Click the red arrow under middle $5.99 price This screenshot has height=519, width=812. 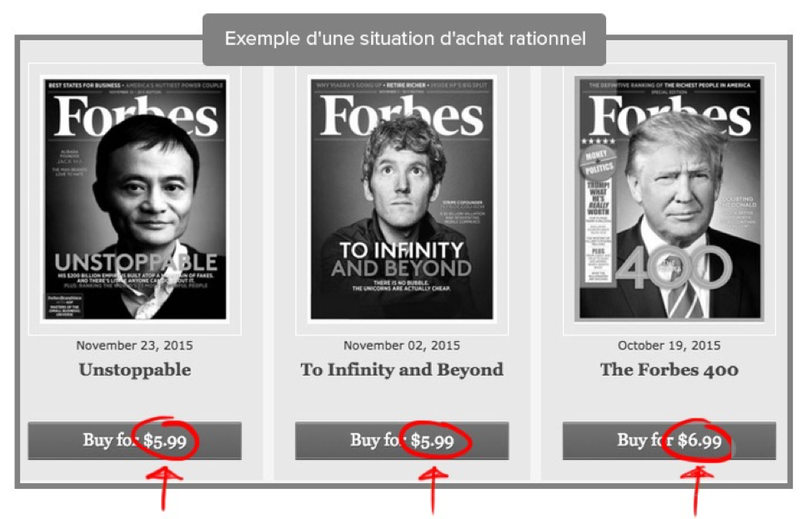pos(433,489)
